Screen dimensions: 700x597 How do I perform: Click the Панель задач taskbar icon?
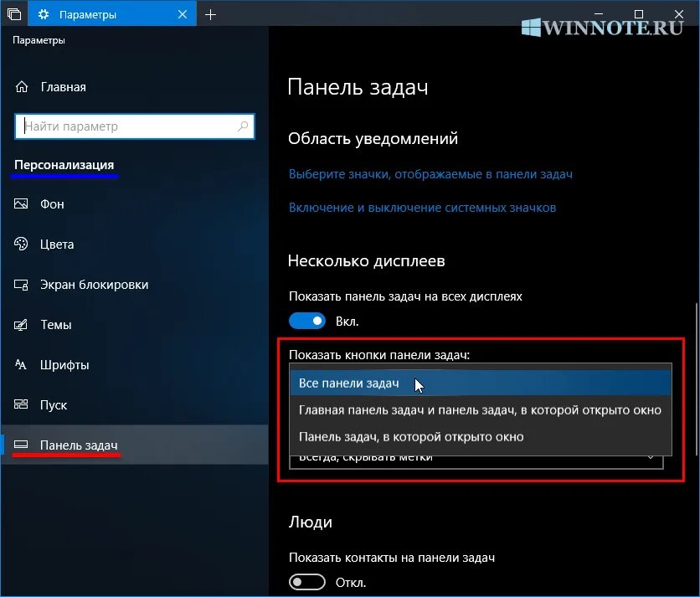pos(21,445)
